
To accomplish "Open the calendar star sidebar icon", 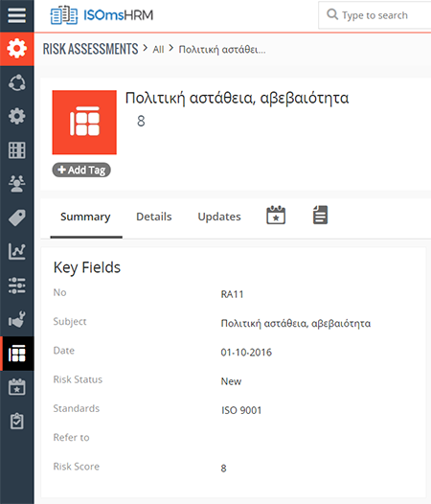I will pos(16,387).
